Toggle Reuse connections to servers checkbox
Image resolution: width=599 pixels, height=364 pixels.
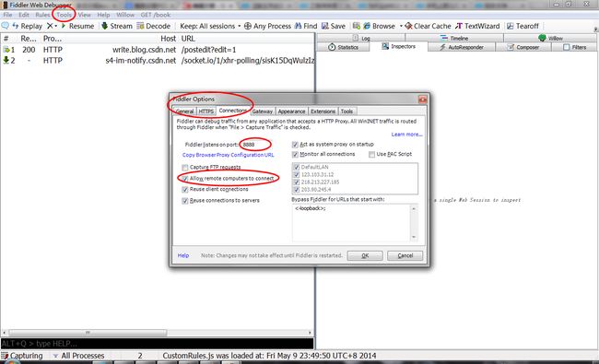pos(185,201)
